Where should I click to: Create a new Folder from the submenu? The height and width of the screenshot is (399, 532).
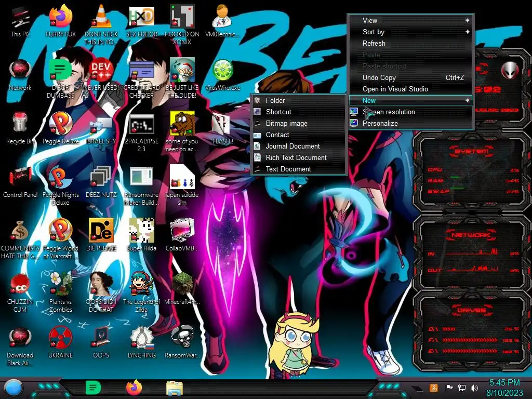[299, 100]
